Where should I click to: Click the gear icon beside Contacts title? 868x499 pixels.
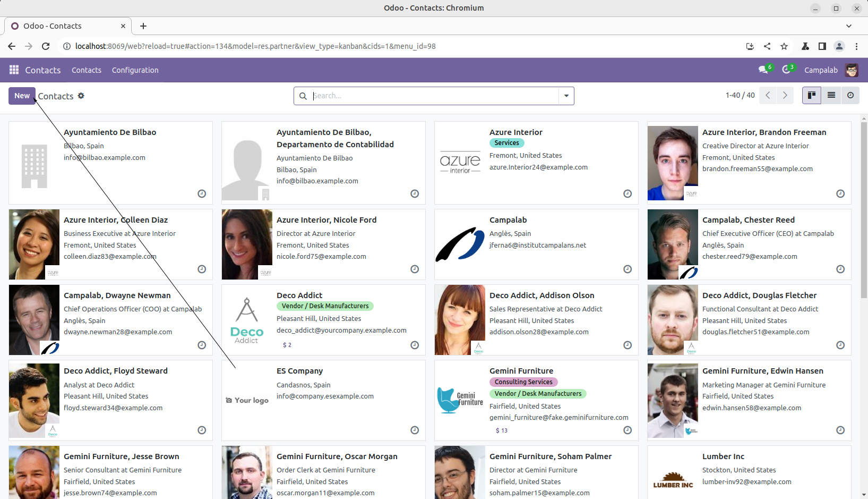tap(81, 96)
